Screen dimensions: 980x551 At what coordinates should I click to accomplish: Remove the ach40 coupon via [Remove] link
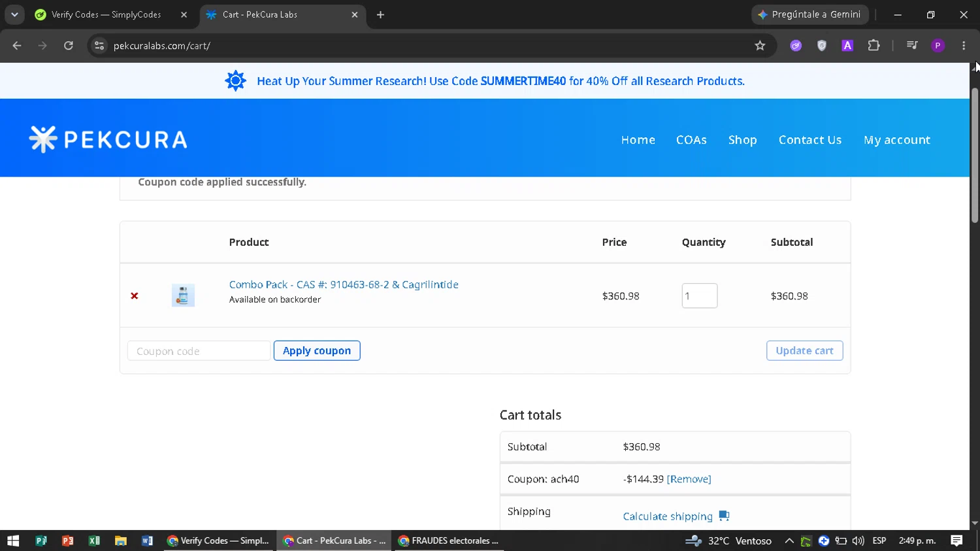click(689, 479)
